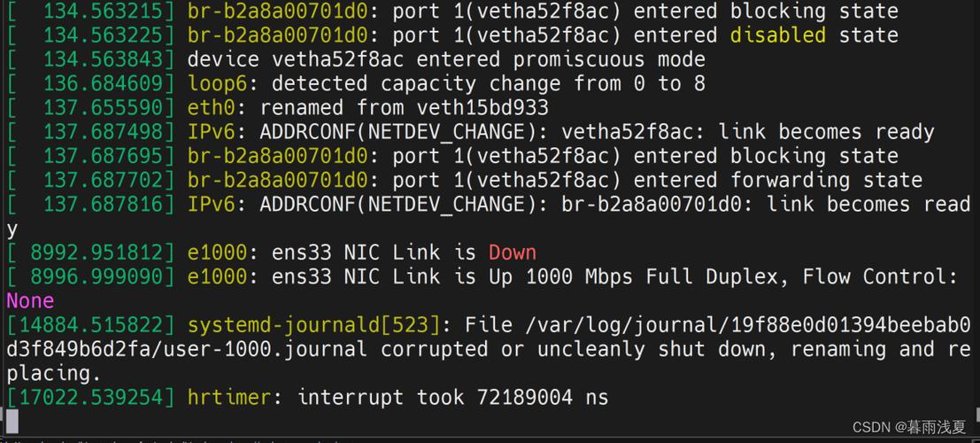Select the yellow "disabled" word

pyautogui.click(x=777, y=35)
